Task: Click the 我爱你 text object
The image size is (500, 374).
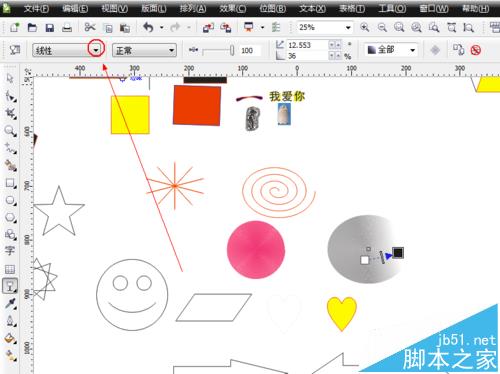Action: [287, 96]
